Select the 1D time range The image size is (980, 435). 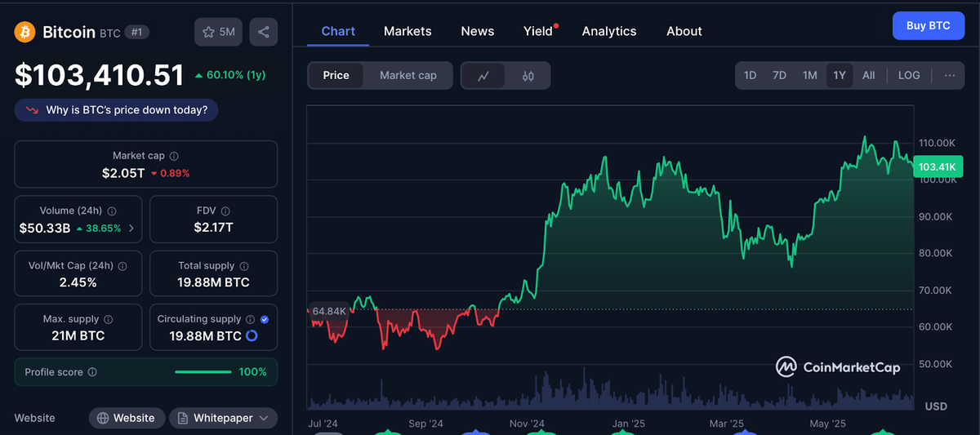click(x=750, y=75)
